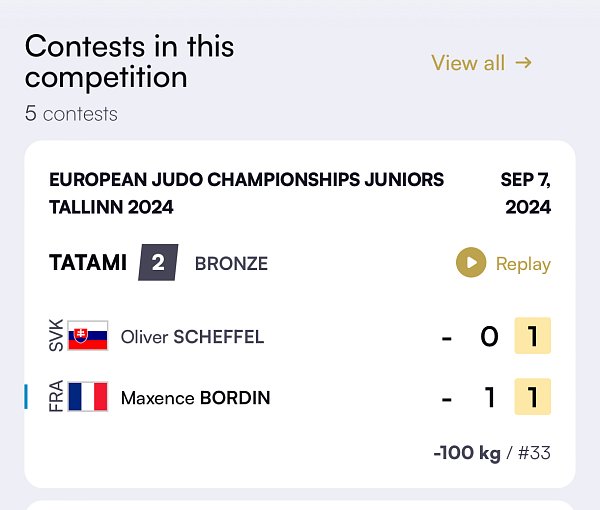
Task: Select the Slovakia flag icon
Action: pyautogui.click(x=88, y=336)
